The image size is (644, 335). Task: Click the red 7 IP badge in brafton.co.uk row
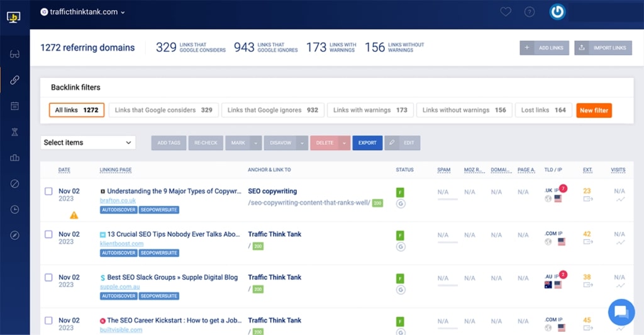coord(563,189)
